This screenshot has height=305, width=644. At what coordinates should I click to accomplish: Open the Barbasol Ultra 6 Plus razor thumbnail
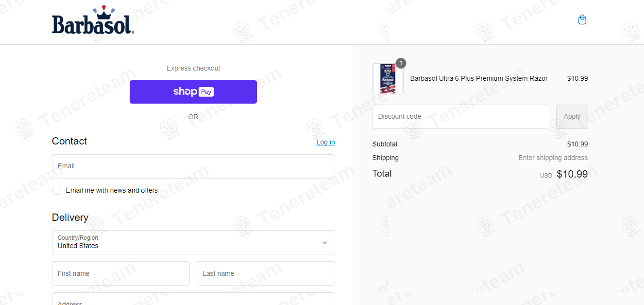tap(388, 79)
